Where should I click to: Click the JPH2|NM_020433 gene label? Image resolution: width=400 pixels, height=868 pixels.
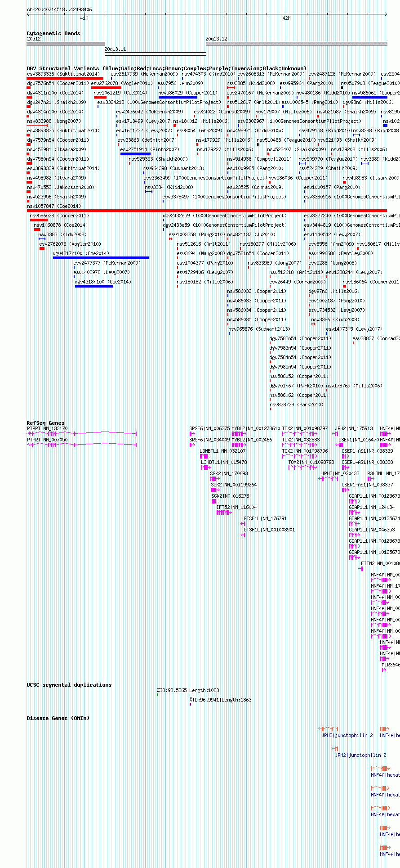point(341,473)
